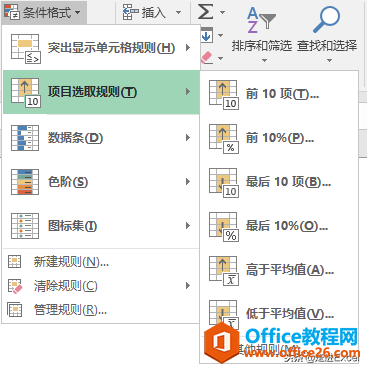367x370 pixels.
Task: Expand arrow beside 突出显示单元格规则
Action: tap(188, 48)
